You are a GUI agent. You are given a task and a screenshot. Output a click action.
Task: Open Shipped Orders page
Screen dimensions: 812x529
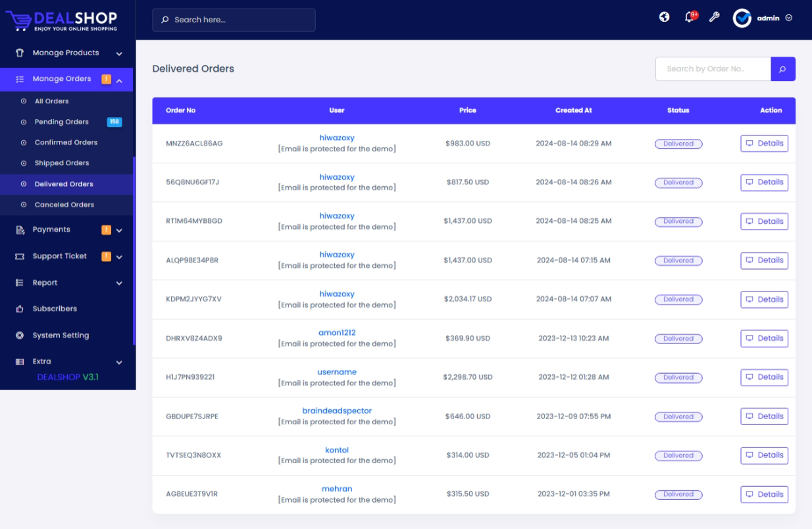coord(61,163)
